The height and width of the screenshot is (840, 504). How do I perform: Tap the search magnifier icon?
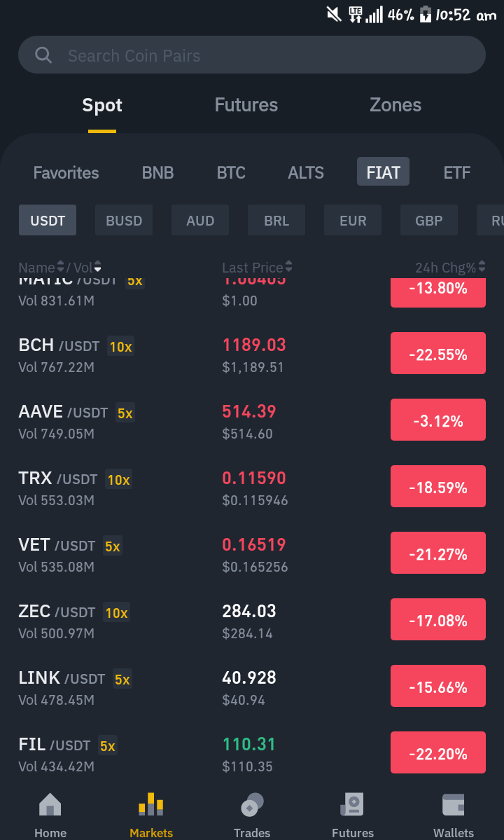43,55
